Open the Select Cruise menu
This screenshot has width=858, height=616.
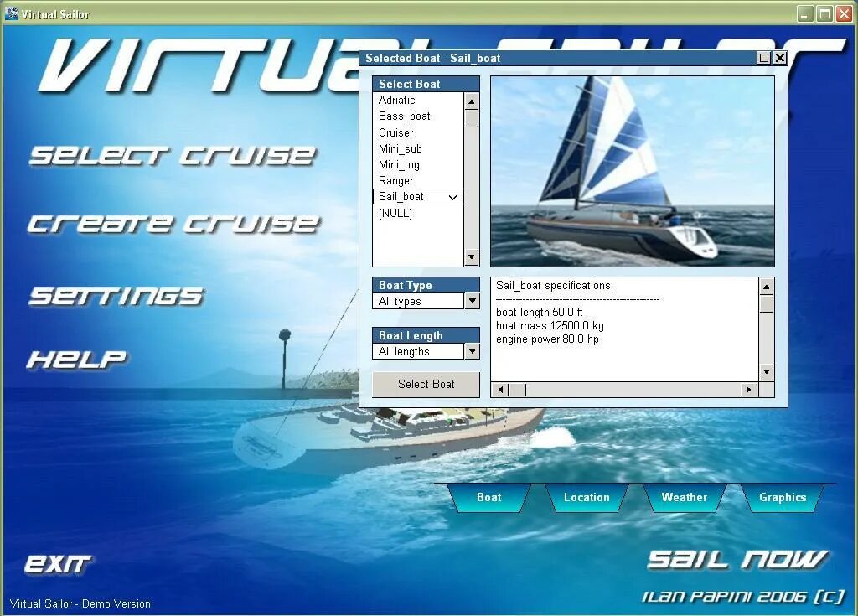pos(173,156)
